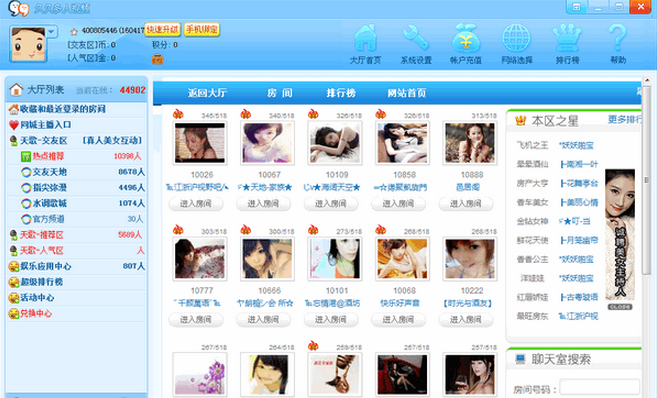Open 妖妖胎宝 link beside 飞机之王
This screenshot has height=398, width=657.
[x=576, y=145]
